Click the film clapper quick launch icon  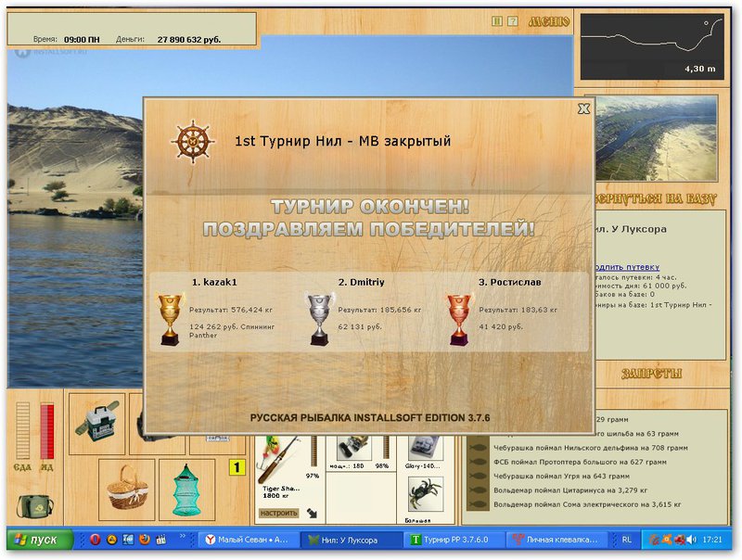[x=161, y=540]
